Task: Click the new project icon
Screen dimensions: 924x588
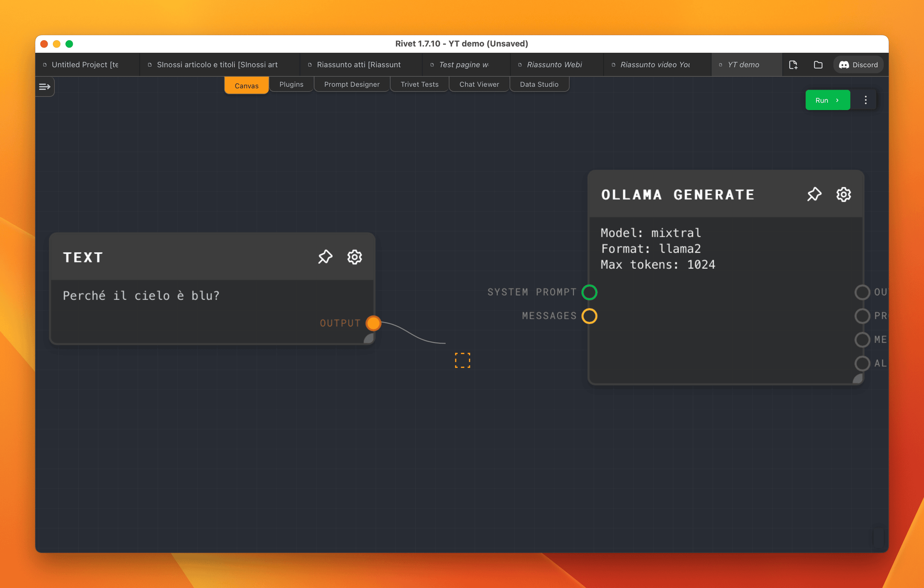Action: 793,65
